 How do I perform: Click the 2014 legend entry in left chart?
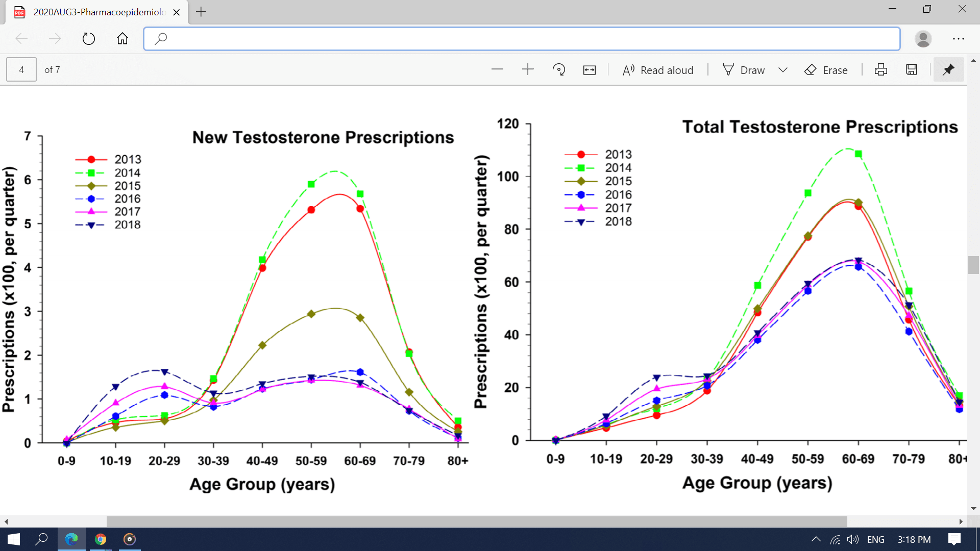tap(108, 172)
